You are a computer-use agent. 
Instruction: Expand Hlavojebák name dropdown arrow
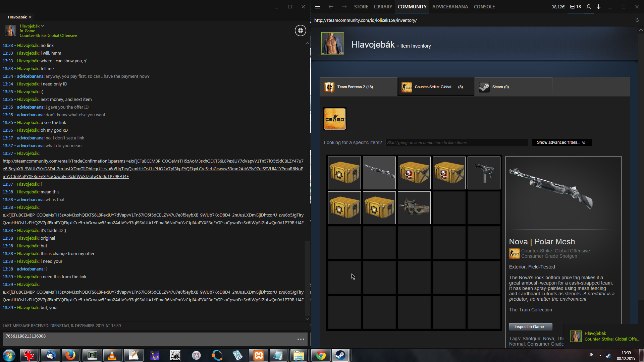click(43, 26)
